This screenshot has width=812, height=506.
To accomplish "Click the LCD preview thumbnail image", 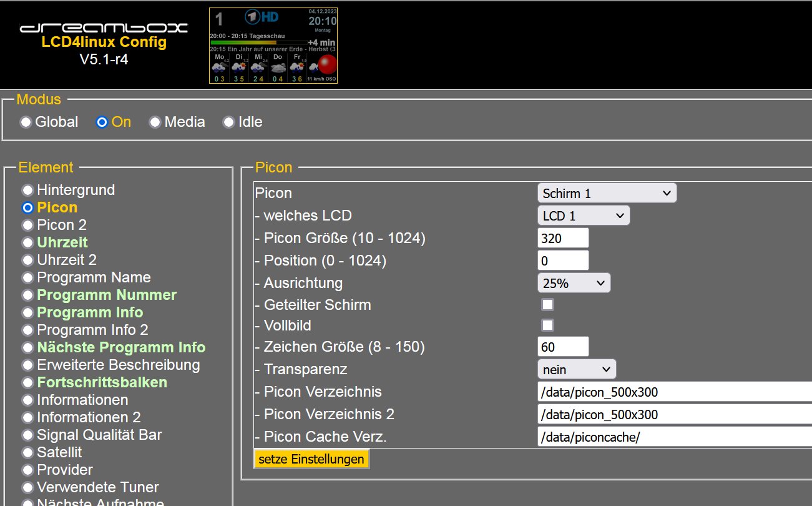I will (273, 46).
